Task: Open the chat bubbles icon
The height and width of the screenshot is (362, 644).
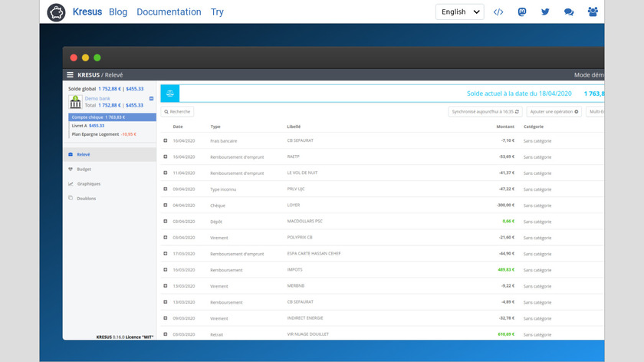Action: click(x=569, y=12)
